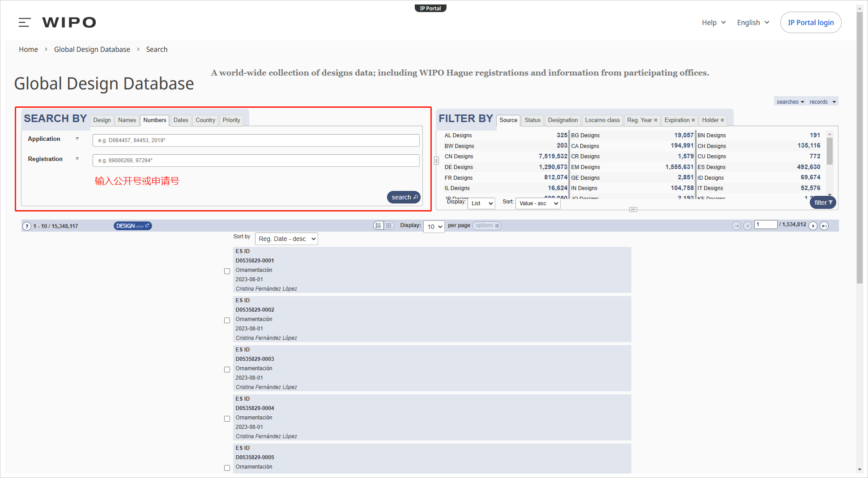Remove the Holder filter tab

[722, 120]
